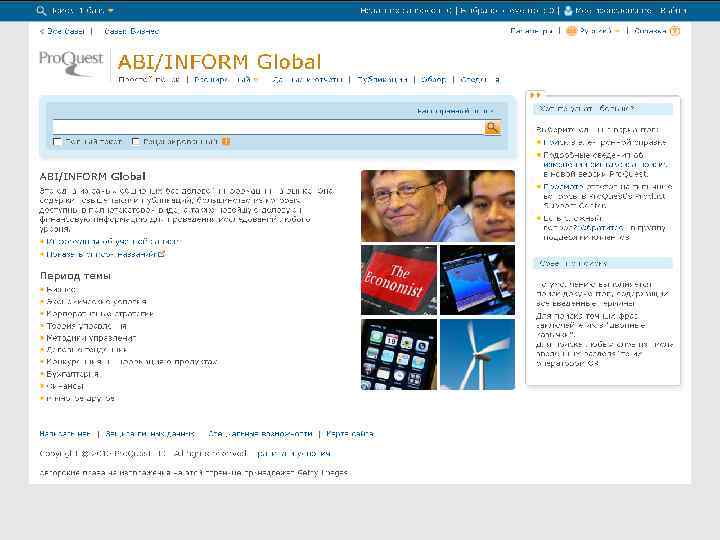Select Corporate strategies topic
Viewport: 720px width, 540px height.
pyautogui.click(x=100, y=314)
